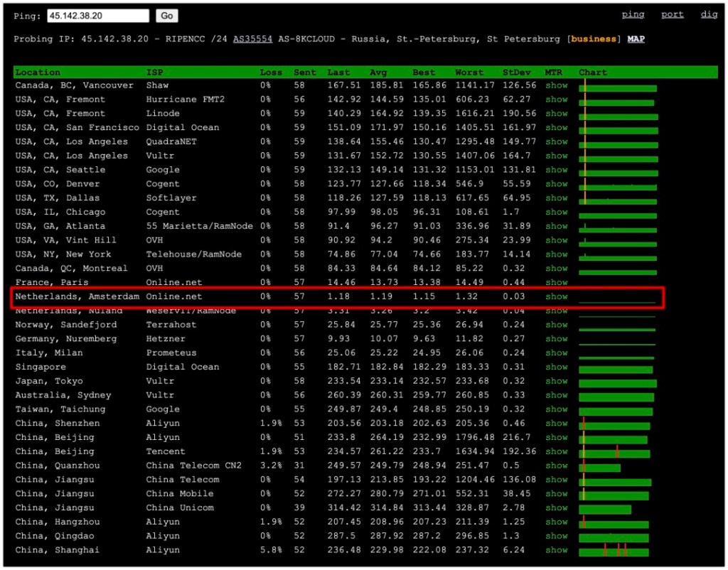
Task: Show MTR for Dallas Softlayer row
Action: tap(556, 198)
